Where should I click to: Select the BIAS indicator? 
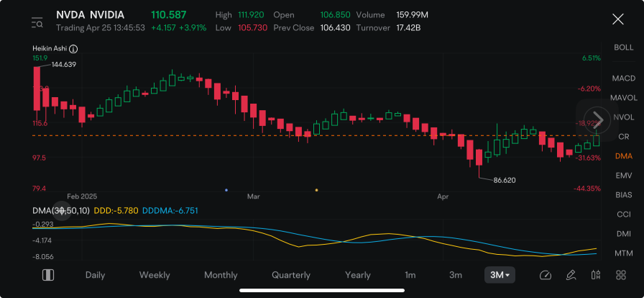coord(623,195)
